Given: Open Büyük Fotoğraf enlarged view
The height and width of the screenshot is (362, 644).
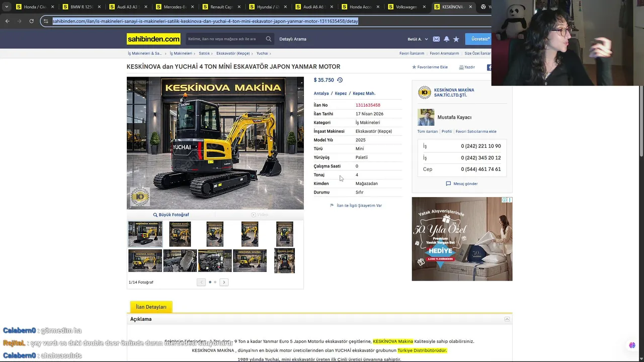Looking at the screenshot, I should tap(171, 215).
